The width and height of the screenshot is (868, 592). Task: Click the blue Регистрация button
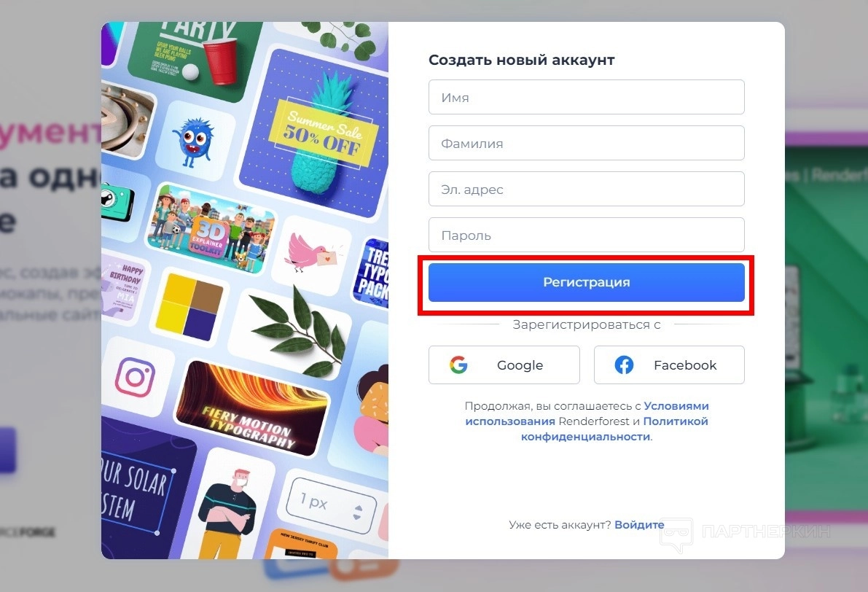coord(586,282)
